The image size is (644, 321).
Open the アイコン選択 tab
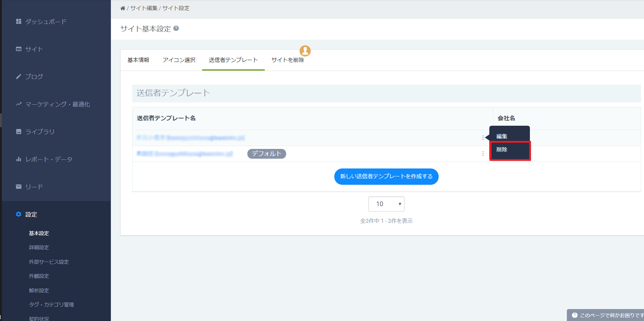[179, 60]
